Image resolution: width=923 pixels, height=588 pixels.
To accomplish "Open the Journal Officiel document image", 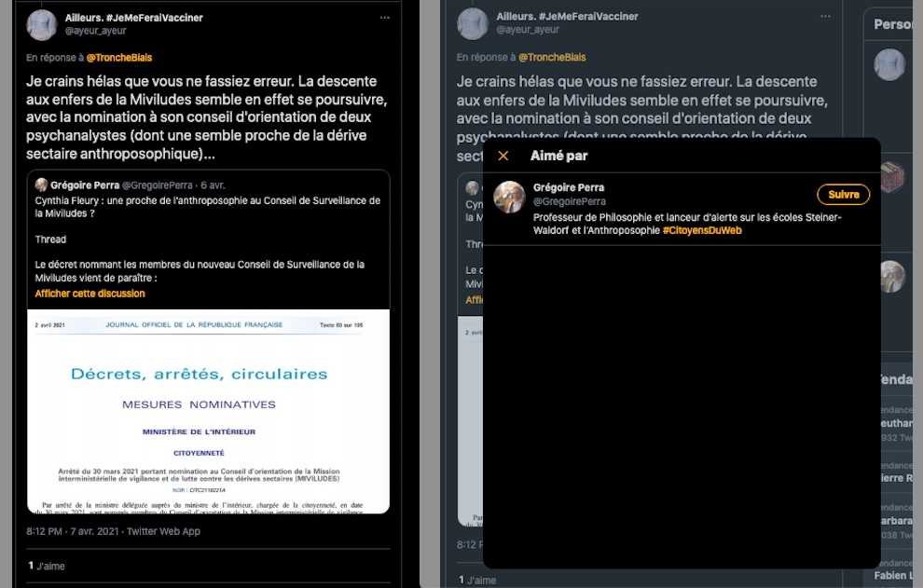I will (209, 412).
